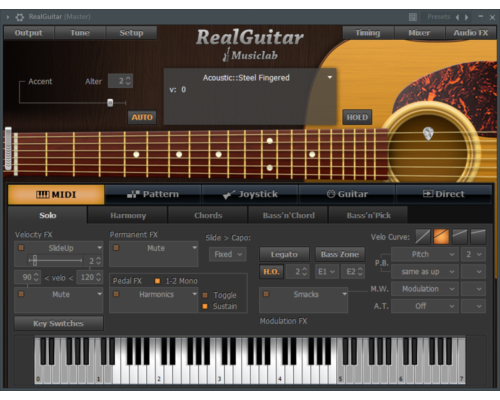Click the E2 bass zone stepper

point(360,272)
